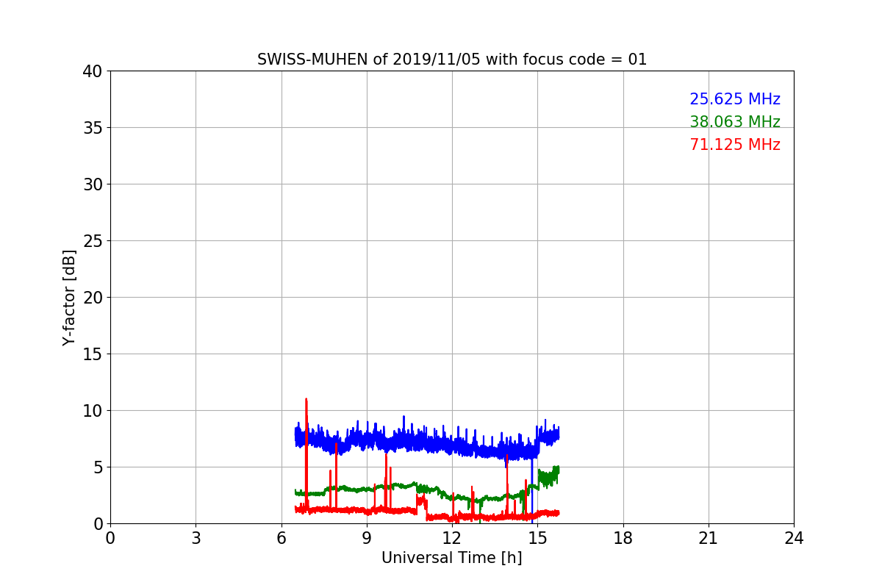The height and width of the screenshot is (588, 882).
Task: Click the x-axis tick label 3
Action: (196, 538)
